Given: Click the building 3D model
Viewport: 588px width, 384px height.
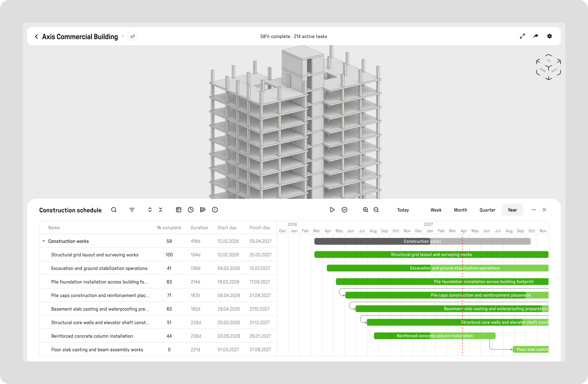Looking at the screenshot, I should (x=296, y=122).
